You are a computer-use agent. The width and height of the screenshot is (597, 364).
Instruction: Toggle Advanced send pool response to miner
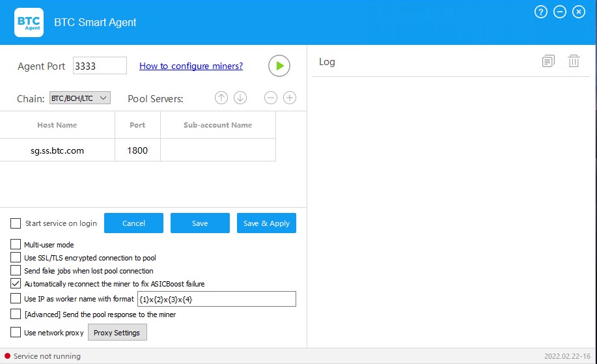point(16,314)
